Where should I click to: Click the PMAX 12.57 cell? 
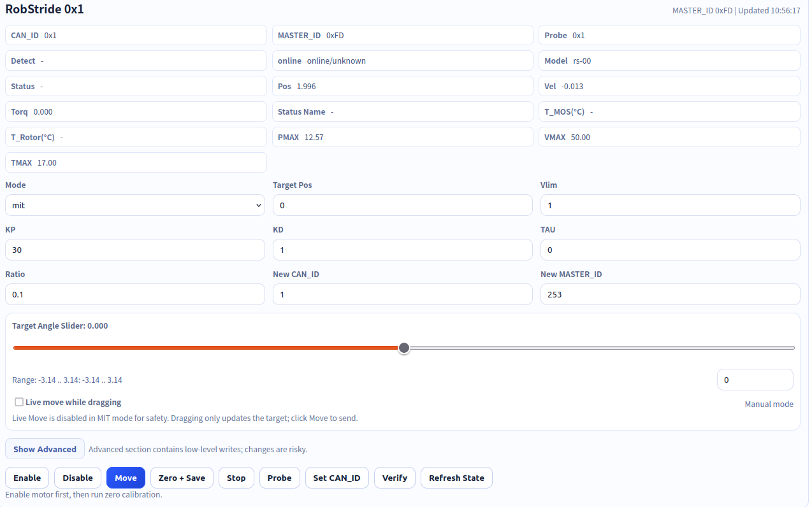point(403,137)
